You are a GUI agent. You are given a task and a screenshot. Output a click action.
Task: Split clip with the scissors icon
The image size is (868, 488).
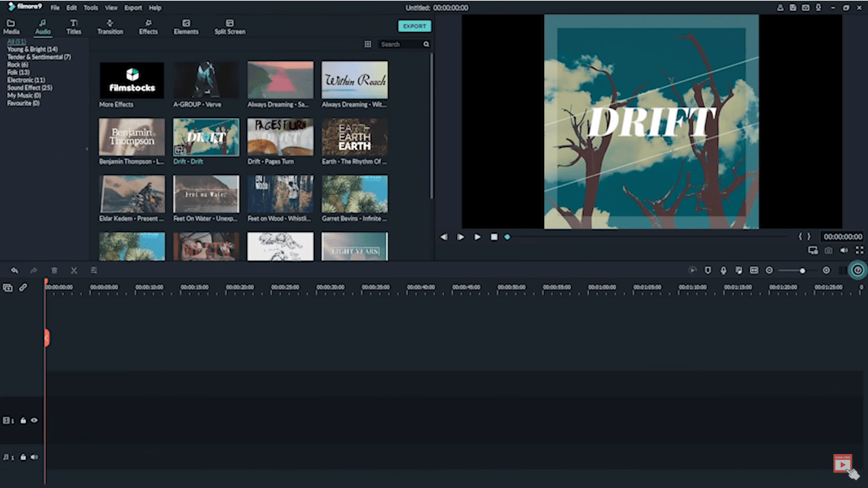pos(73,269)
